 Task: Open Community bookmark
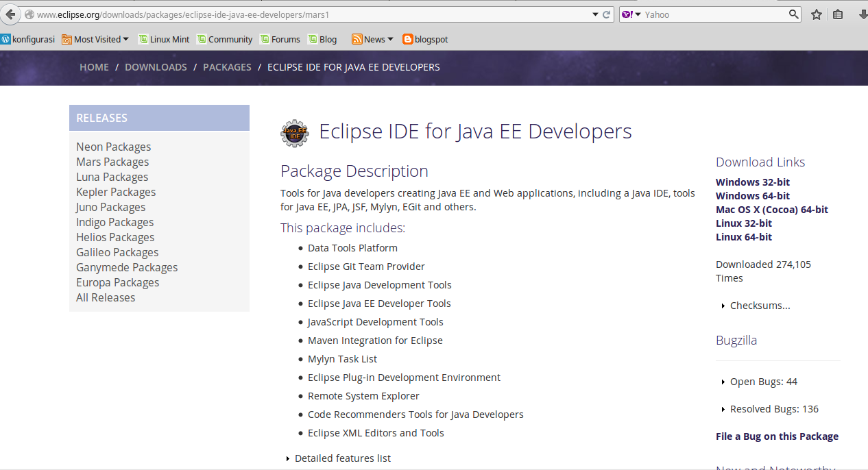[225, 39]
